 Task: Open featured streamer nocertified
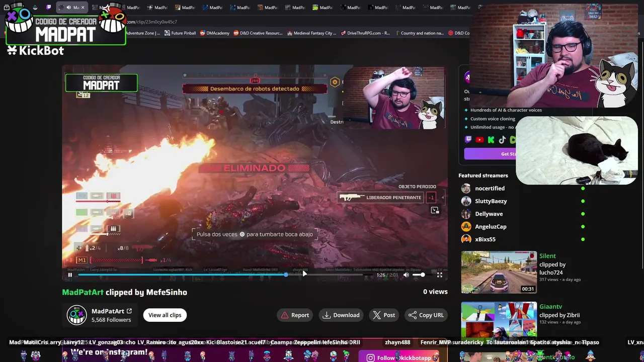[x=490, y=189]
